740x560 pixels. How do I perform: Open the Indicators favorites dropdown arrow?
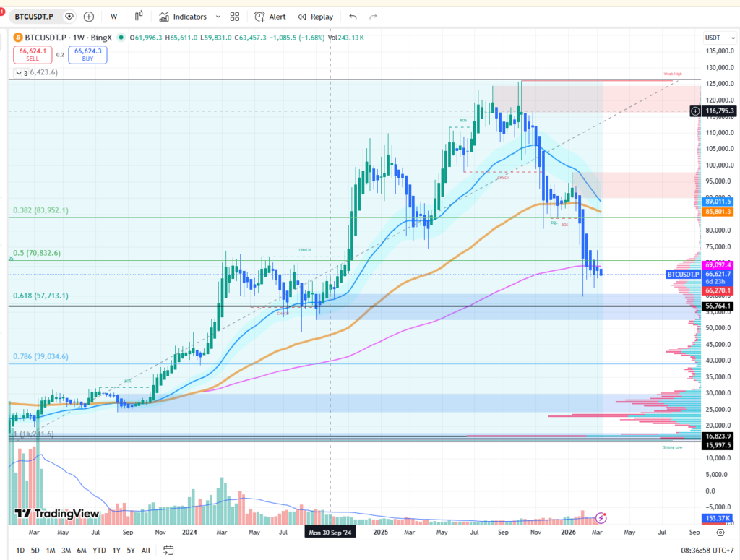pyautogui.click(x=216, y=16)
